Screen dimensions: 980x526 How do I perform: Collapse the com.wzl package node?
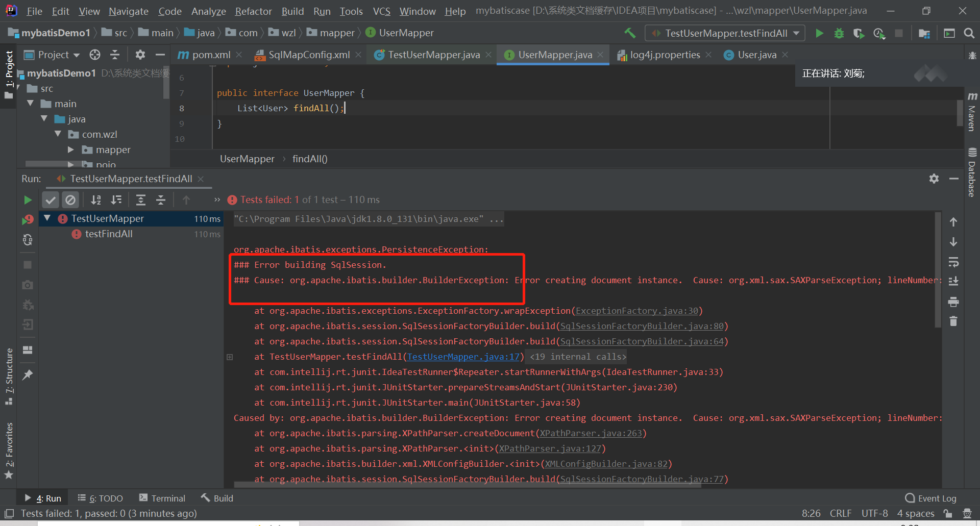pos(58,134)
